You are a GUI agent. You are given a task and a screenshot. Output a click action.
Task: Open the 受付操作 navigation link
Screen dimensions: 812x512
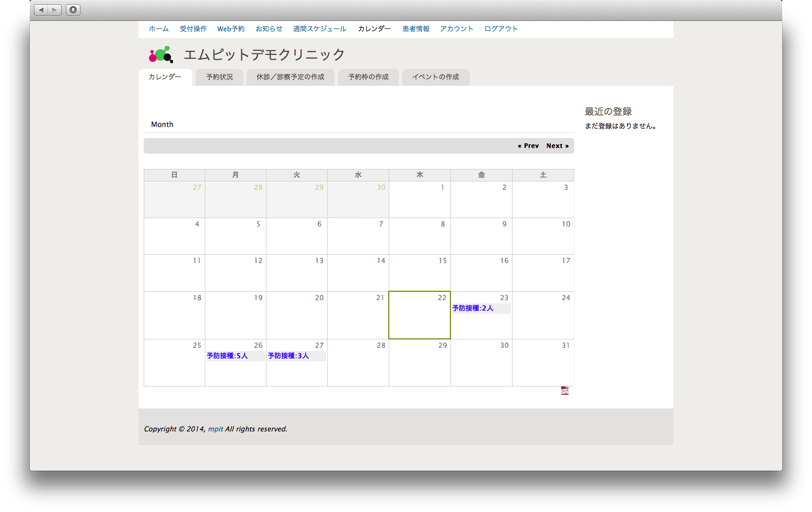pyautogui.click(x=193, y=29)
